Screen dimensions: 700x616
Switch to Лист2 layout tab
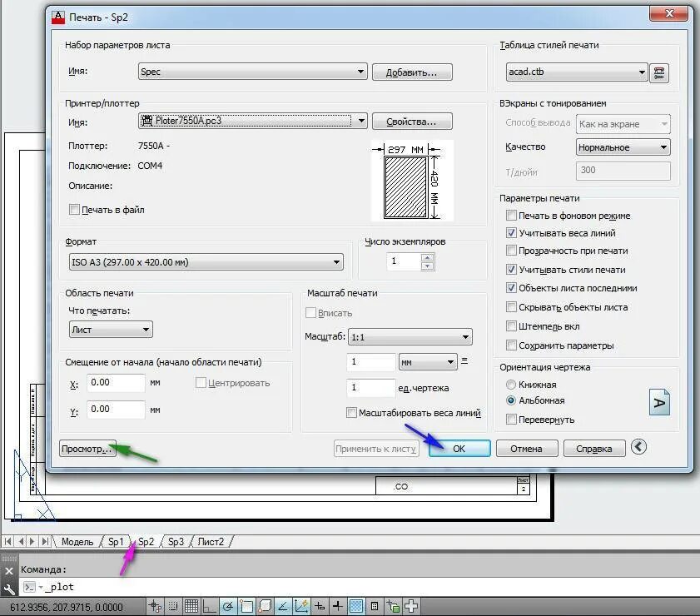click(211, 541)
